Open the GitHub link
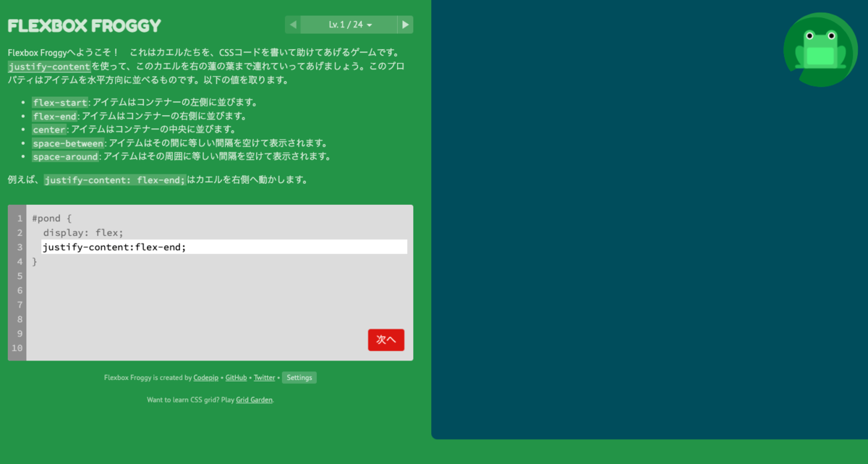The width and height of the screenshot is (868, 464). pyautogui.click(x=236, y=378)
